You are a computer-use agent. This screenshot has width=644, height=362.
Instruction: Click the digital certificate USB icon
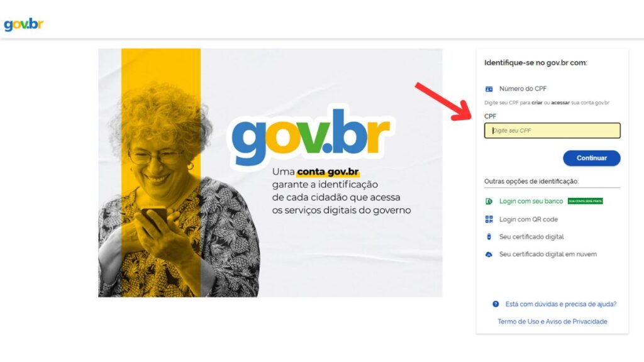click(x=489, y=237)
